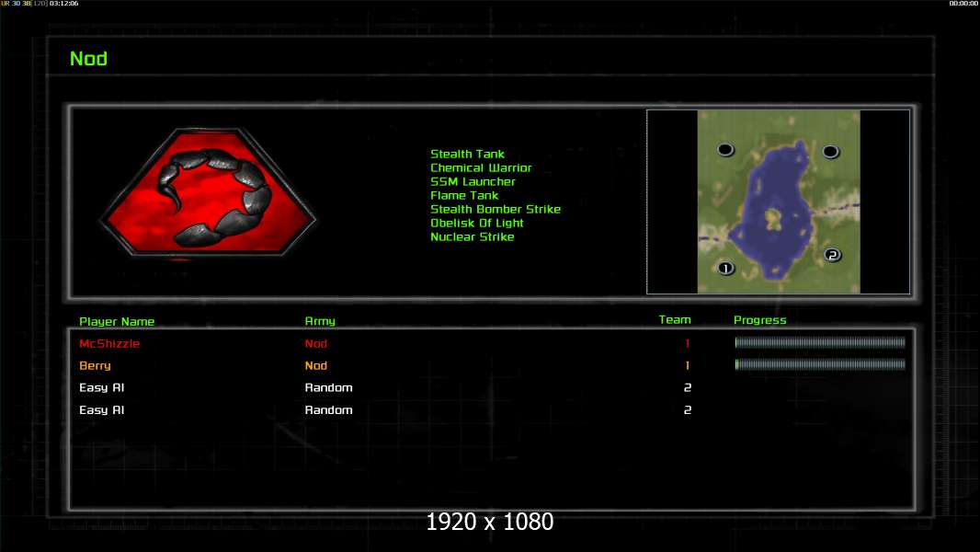This screenshot has height=552, width=980.
Task: Click the 'Nod' heading title
Action: (x=88, y=59)
